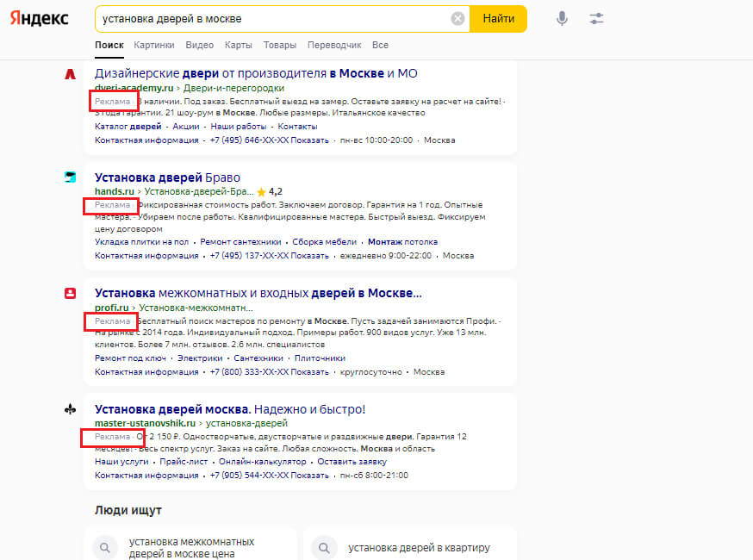Screen dimensions: 753x560
Task: Open the 'Плиточники' sitelink
Action: pyautogui.click(x=320, y=358)
